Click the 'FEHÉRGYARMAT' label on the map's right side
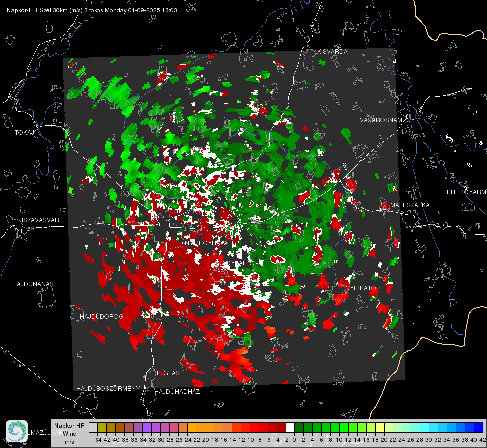The image size is (487, 448). tap(465, 192)
